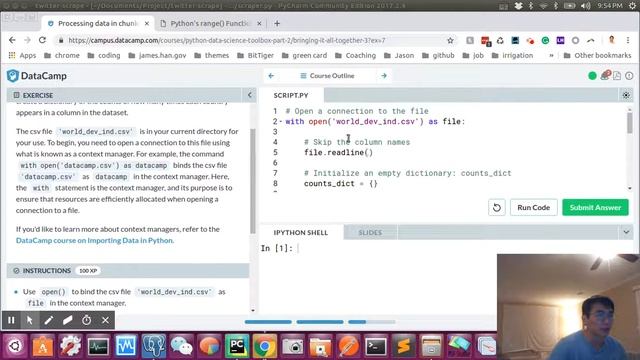
Task: Open the system settings gear in dock
Action: click(x=71, y=346)
